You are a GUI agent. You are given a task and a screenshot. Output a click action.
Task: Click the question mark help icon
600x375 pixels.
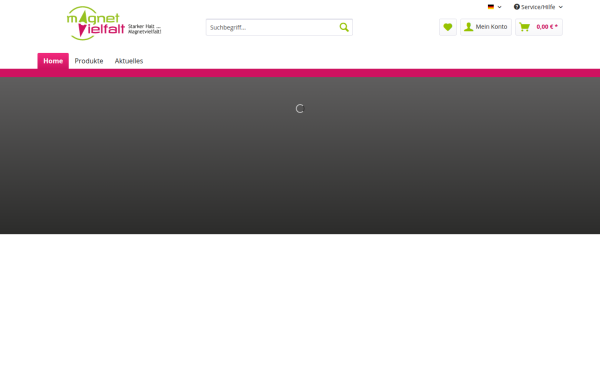point(517,7)
